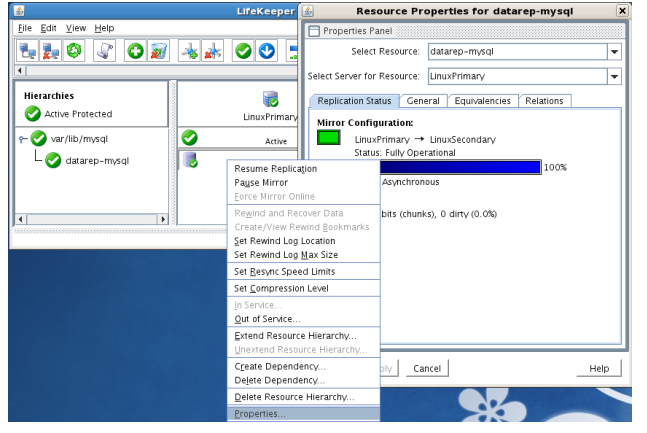
Task: Click the blue resync progress bar
Action: pos(460,167)
